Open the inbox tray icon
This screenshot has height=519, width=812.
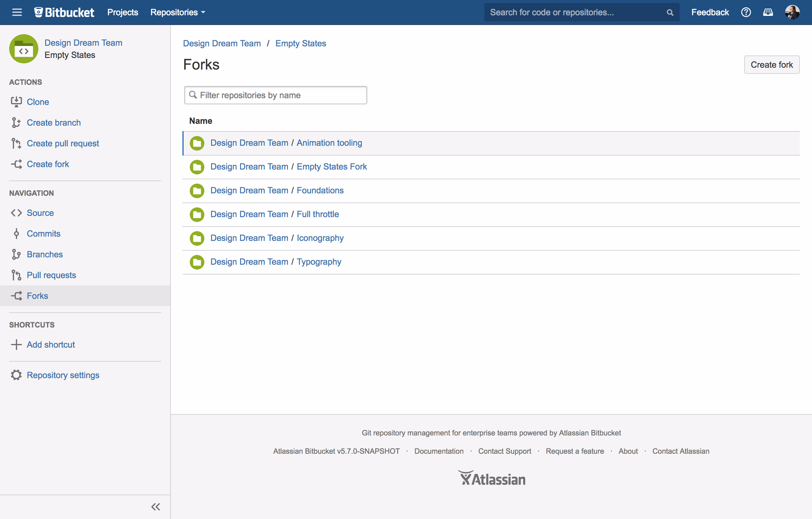pos(768,13)
